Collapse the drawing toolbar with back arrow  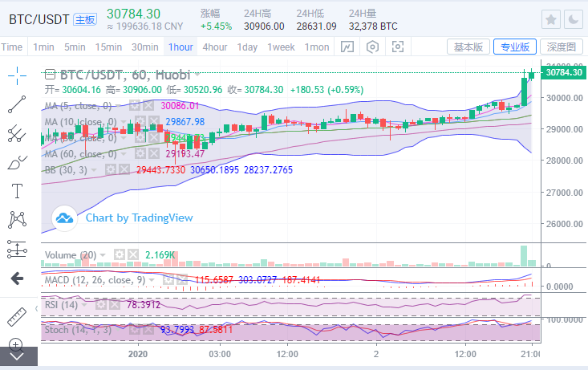18,279
